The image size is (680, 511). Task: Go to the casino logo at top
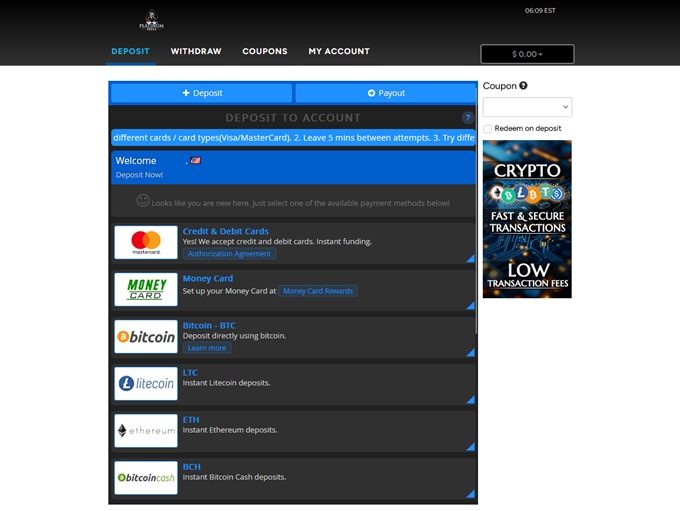coord(151,21)
